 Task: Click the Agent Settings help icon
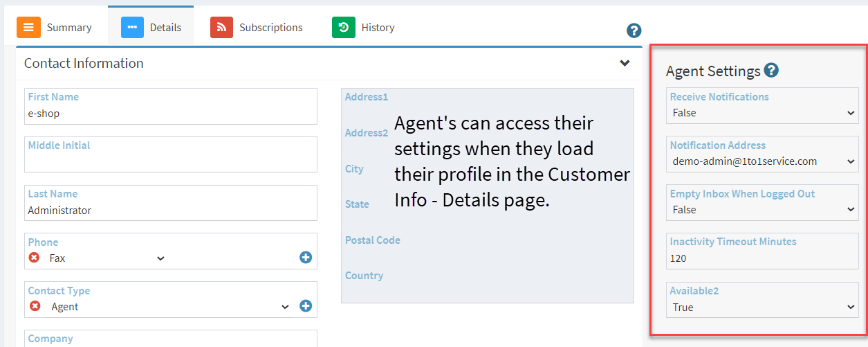click(771, 70)
